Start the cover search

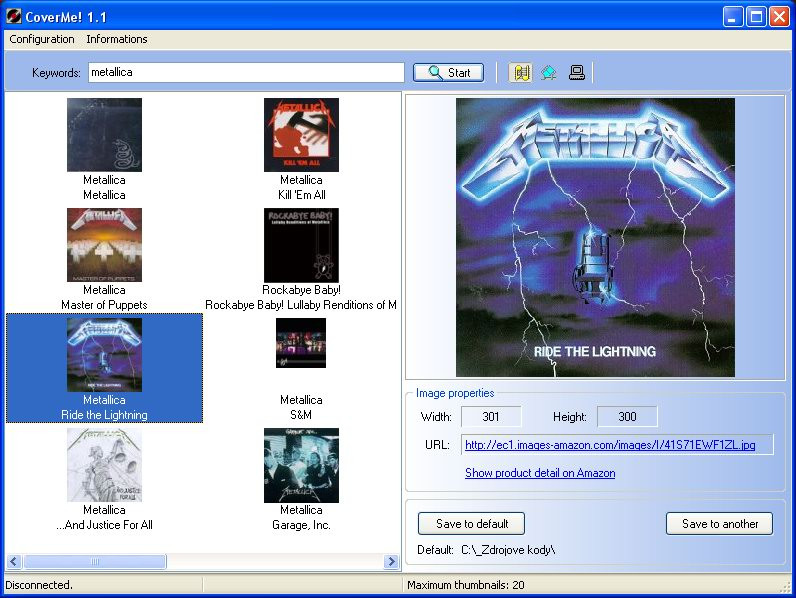(448, 73)
